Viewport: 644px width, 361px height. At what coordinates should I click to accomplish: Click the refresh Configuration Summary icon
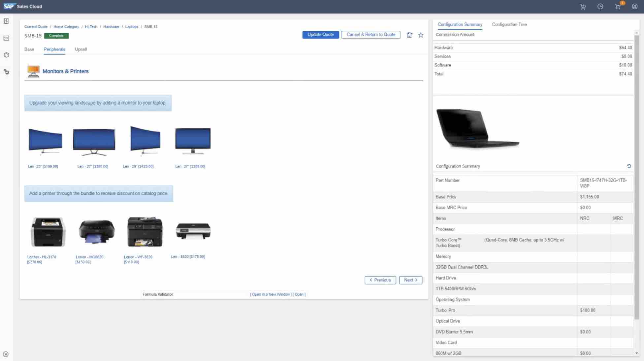(x=629, y=166)
